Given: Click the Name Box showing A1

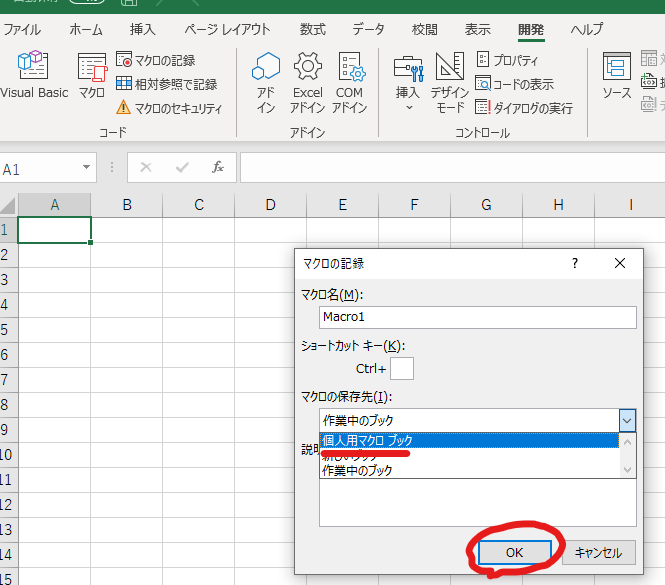Looking at the screenshot, I should [x=40, y=168].
